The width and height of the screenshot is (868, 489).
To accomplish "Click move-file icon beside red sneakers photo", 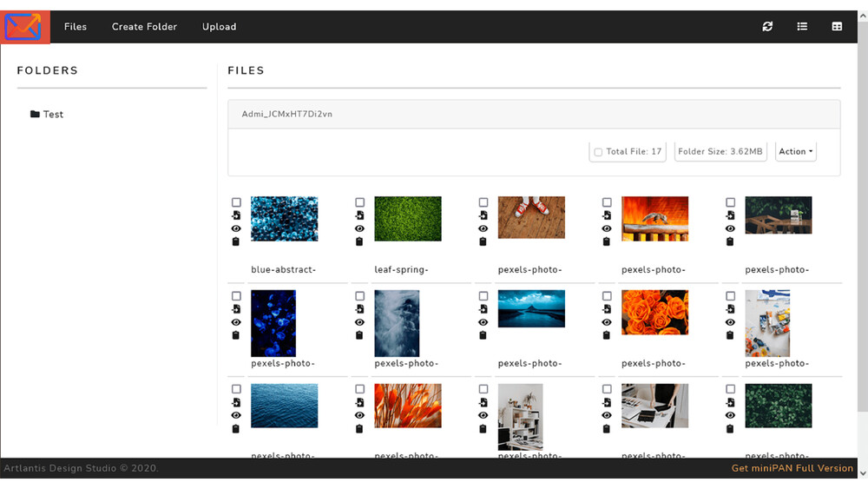I will coord(483,215).
